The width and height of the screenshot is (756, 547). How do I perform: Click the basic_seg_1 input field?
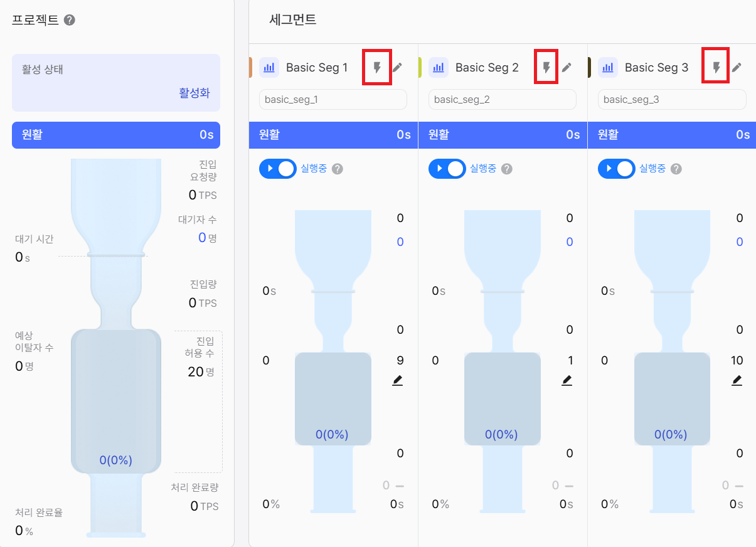click(333, 99)
